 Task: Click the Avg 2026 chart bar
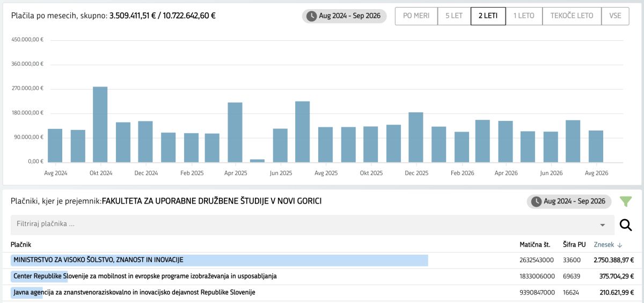pos(596,146)
